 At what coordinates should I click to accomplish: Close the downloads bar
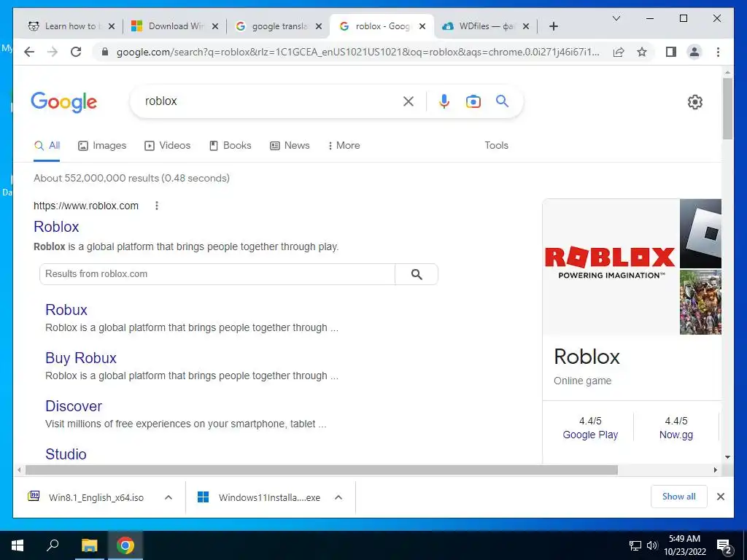click(x=720, y=497)
